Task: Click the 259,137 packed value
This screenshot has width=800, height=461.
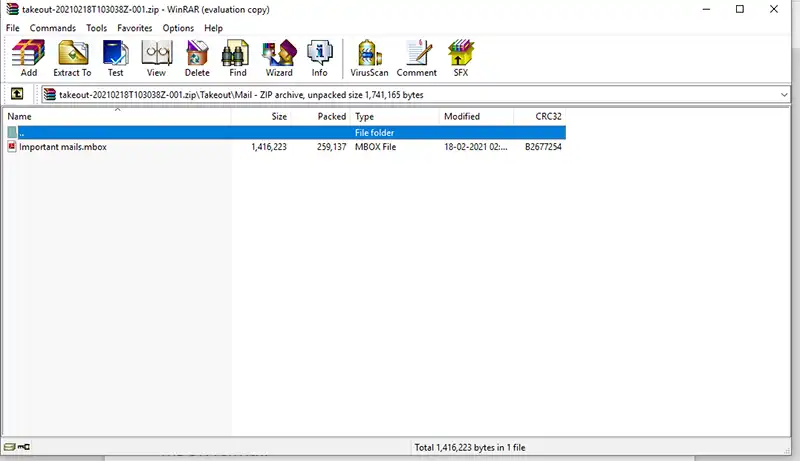Action: click(x=331, y=147)
